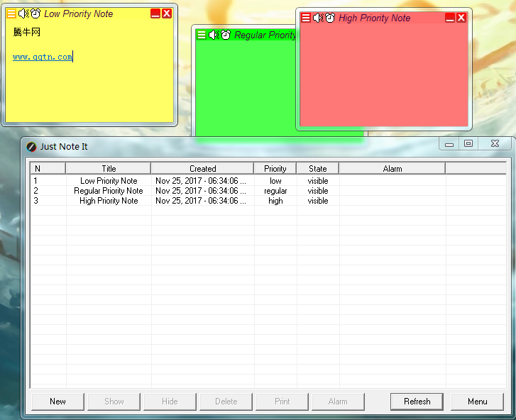Toggle sound icon on Regular Priority Note
Screen dimensions: 516x420
coord(214,35)
